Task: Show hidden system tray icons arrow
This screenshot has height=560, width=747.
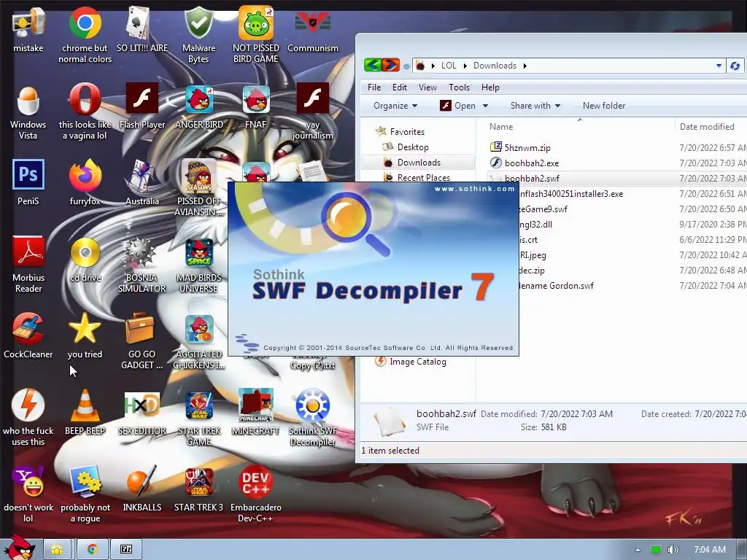Action: coord(638,550)
